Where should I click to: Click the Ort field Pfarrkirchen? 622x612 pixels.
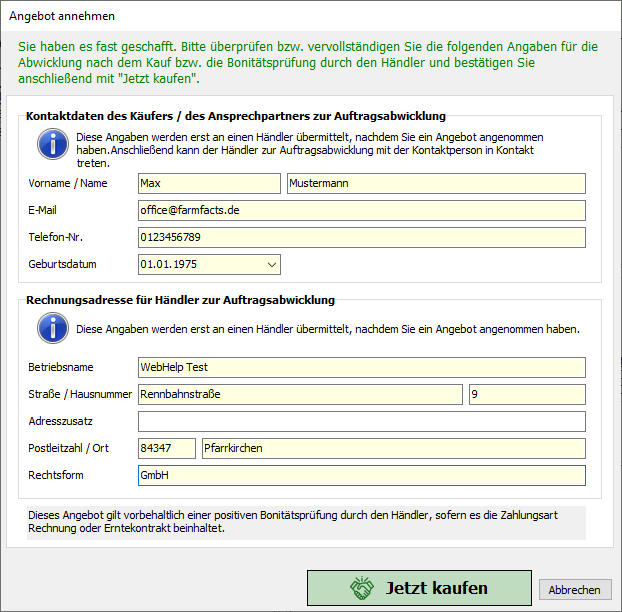point(394,448)
